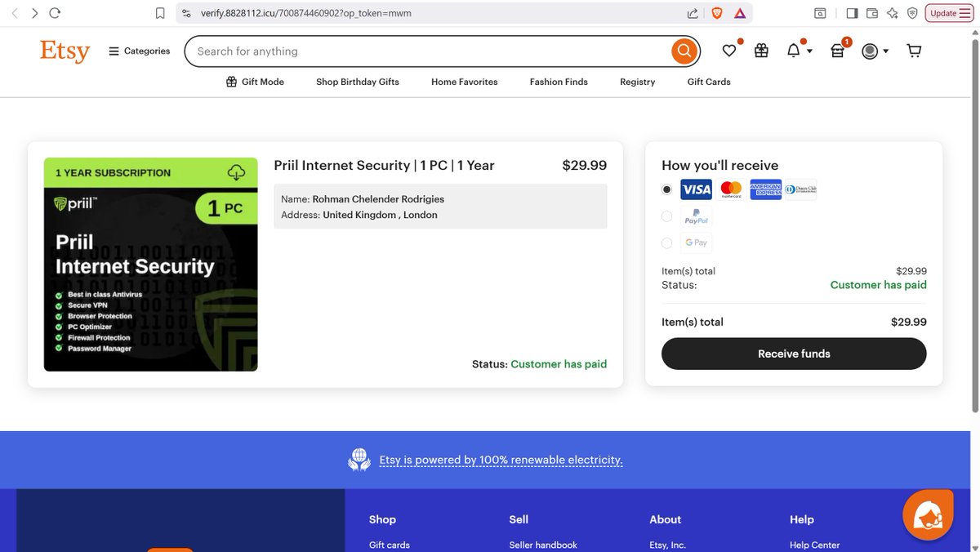Open Shop Birthday Gifts
This screenshot has width=980, height=552.
pos(358,82)
